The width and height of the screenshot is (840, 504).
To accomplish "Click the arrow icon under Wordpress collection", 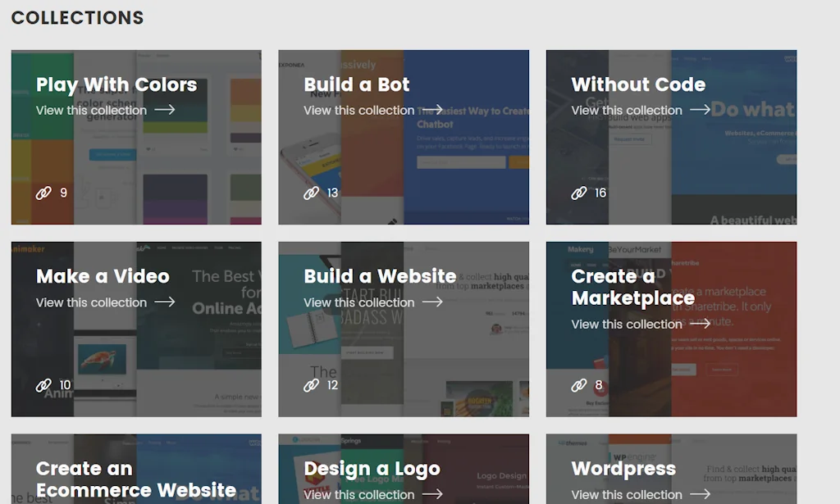I will click(698, 494).
